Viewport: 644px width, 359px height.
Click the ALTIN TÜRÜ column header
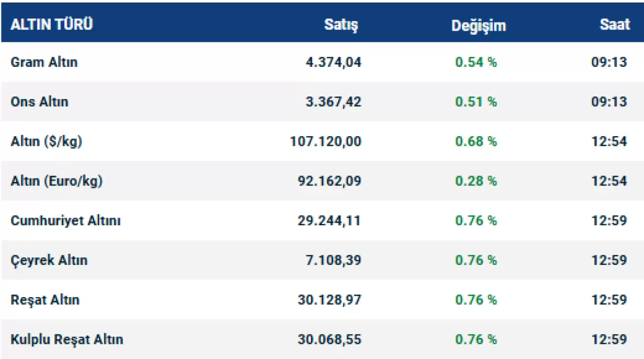[x=52, y=25]
